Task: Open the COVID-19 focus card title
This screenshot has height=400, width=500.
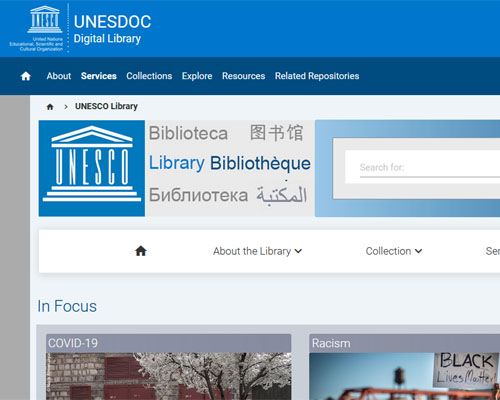Action: [x=73, y=343]
